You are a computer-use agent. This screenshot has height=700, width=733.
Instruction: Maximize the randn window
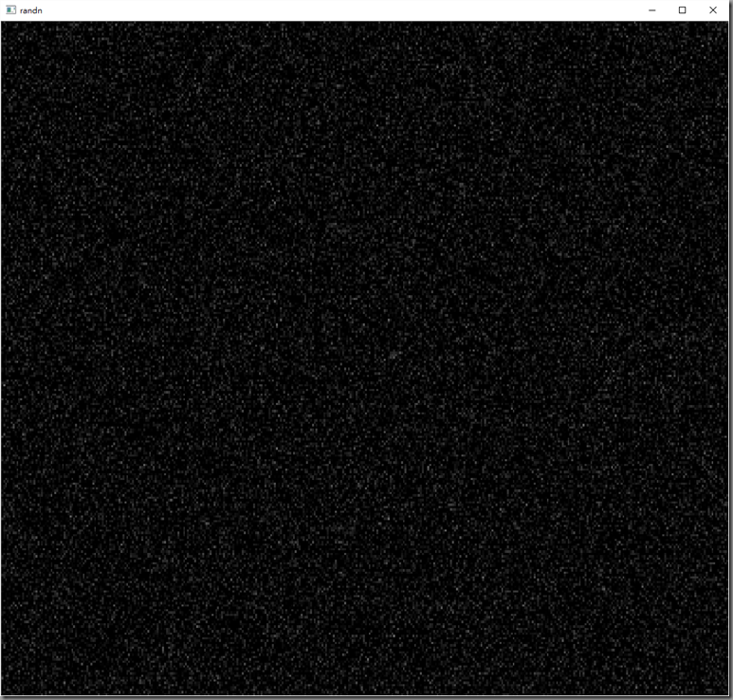tap(682, 9)
